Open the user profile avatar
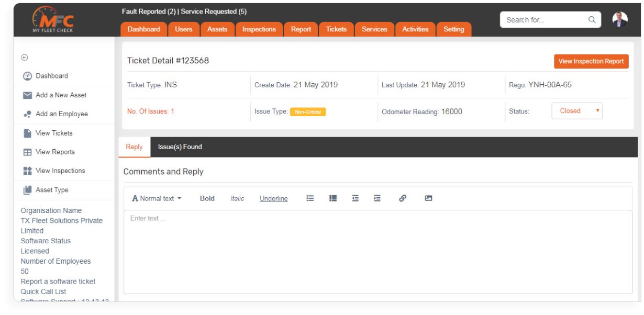The height and width of the screenshot is (315, 644). coord(619,19)
